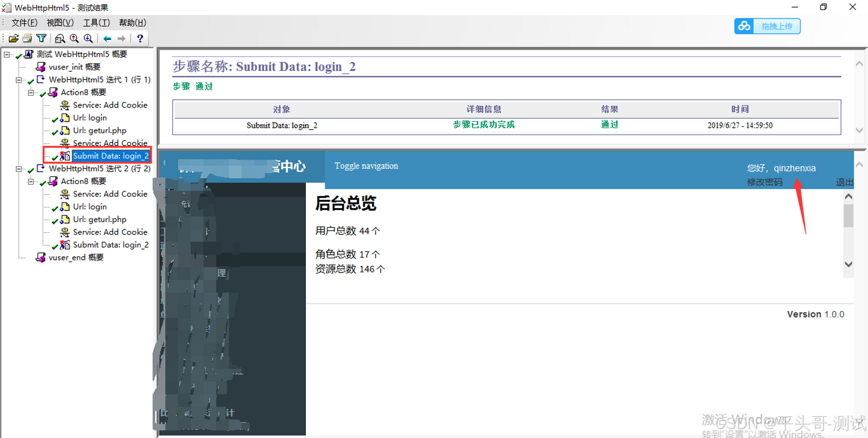The image size is (868, 438).
Task: Click the inner web page scrollbar thumb
Action: (849, 216)
